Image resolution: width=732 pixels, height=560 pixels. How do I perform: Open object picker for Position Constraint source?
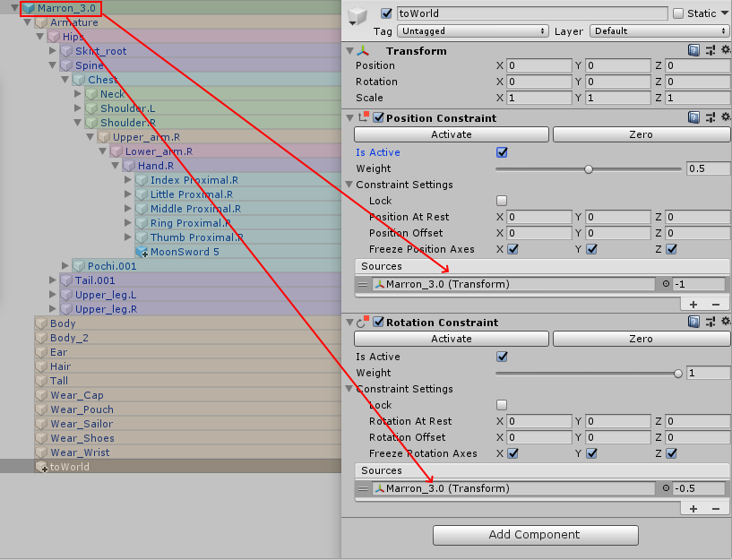click(x=666, y=284)
